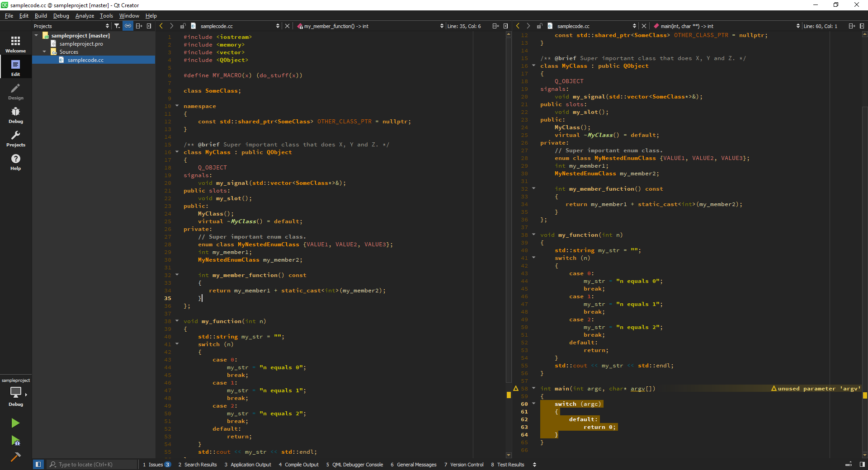Open the File menu
This screenshot has width=868, height=470.
[x=9, y=16]
